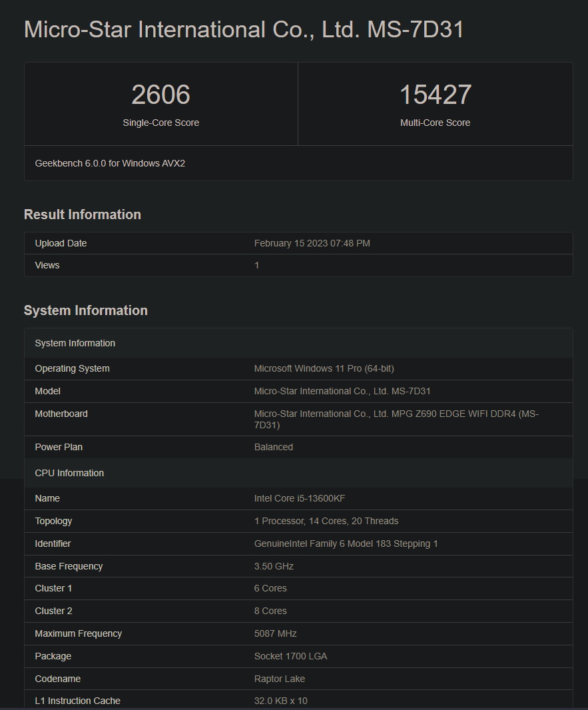Image resolution: width=588 pixels, height=710 pixels.
Task: Click the Multi-Core Score label
Action: pos(435,123)
